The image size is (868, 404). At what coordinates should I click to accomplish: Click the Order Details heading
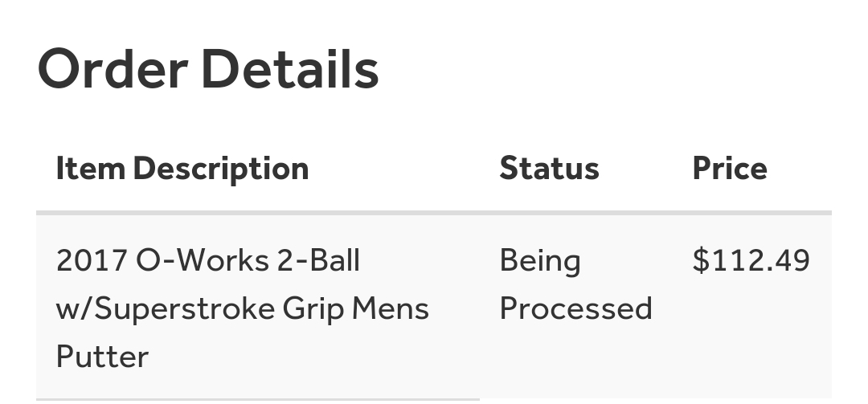click(x=207, y=69)
